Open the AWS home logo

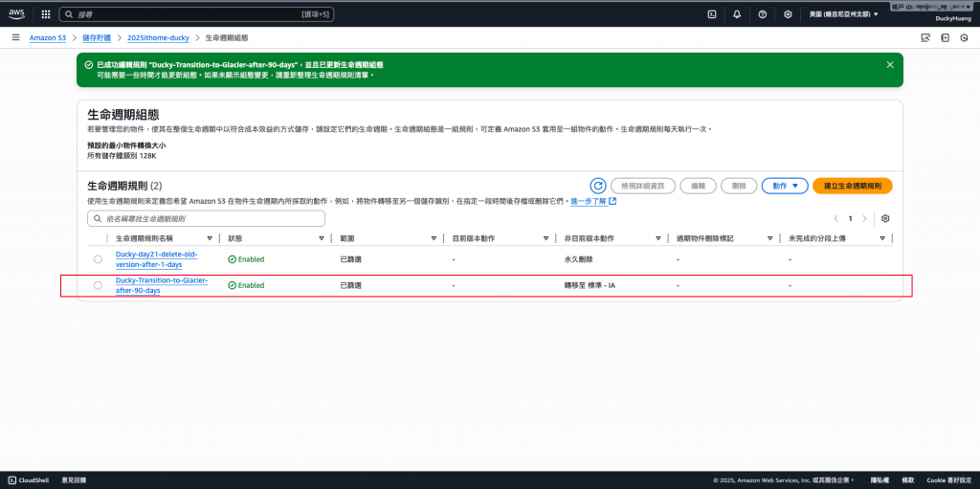[x=16, y=13]
